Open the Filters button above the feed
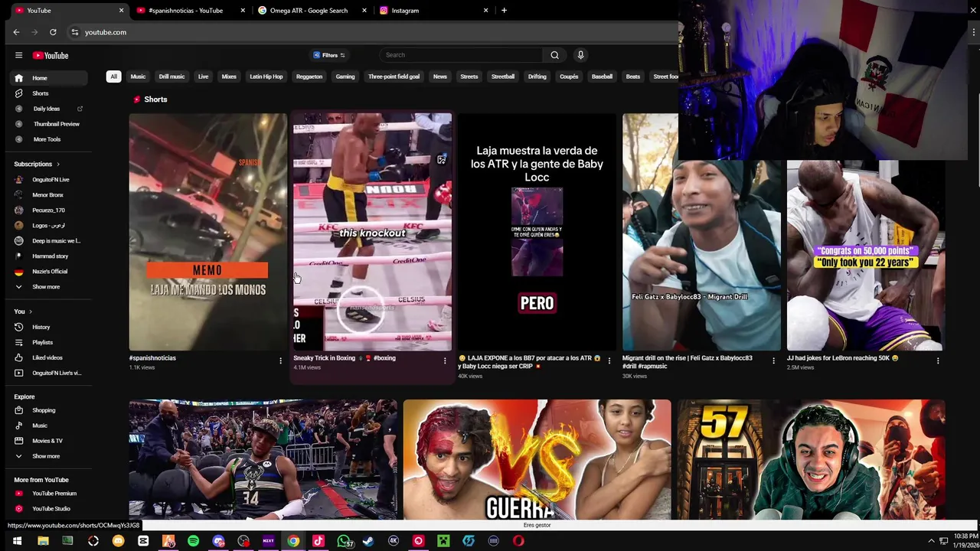The height and width of the screenshot is (551, 980). click(x=329, y=55)
